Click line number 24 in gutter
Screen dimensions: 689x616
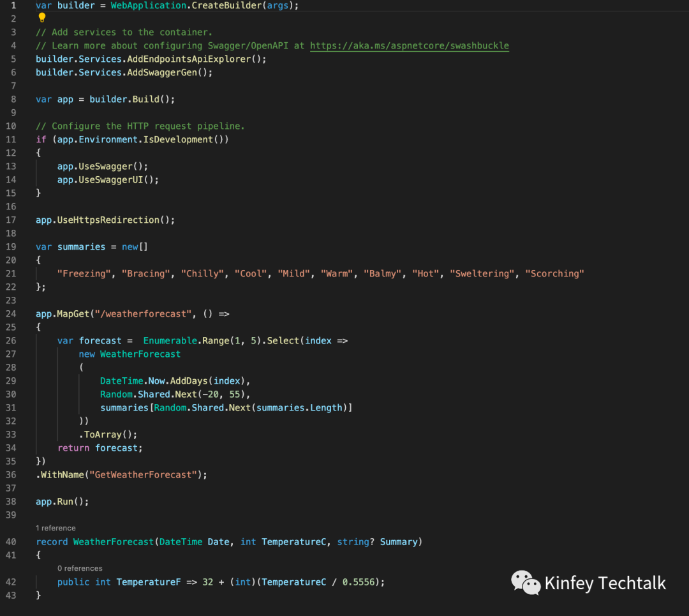point(11,314)
